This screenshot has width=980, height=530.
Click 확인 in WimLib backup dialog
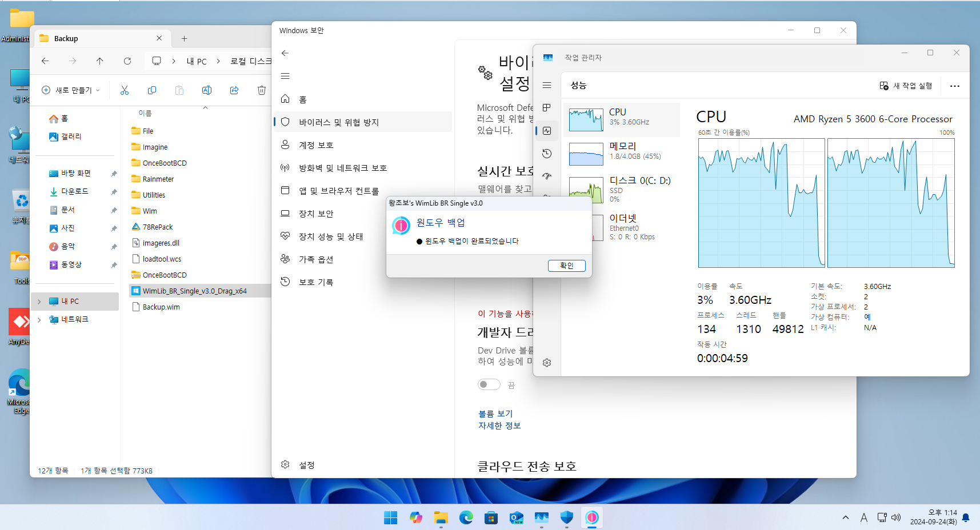[x=566, y=266]
